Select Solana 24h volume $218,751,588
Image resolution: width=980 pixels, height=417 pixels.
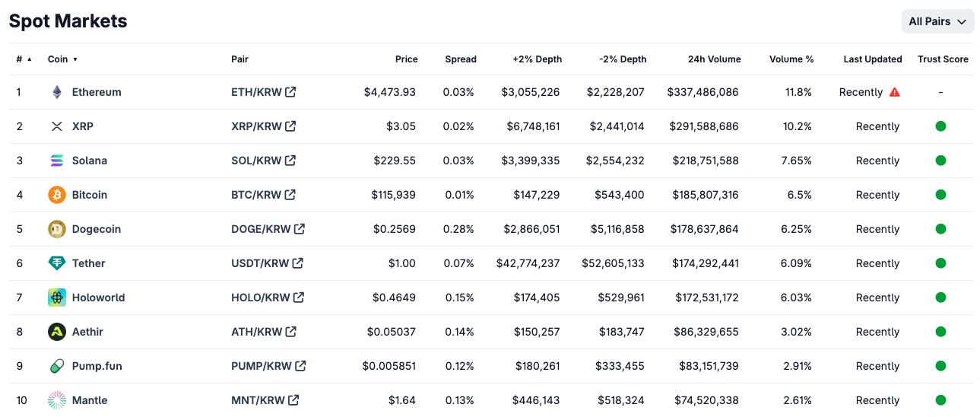(706, 161)
